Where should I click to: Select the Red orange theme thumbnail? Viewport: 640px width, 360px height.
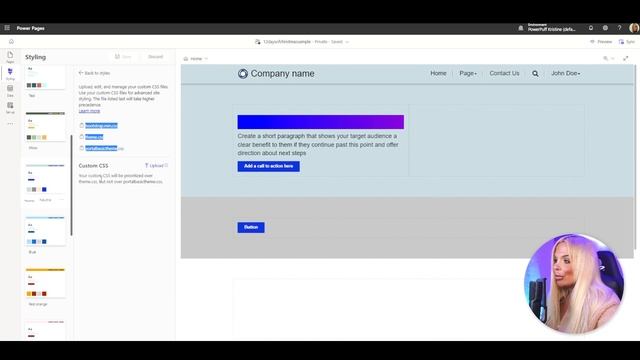(x=45, y=283)
